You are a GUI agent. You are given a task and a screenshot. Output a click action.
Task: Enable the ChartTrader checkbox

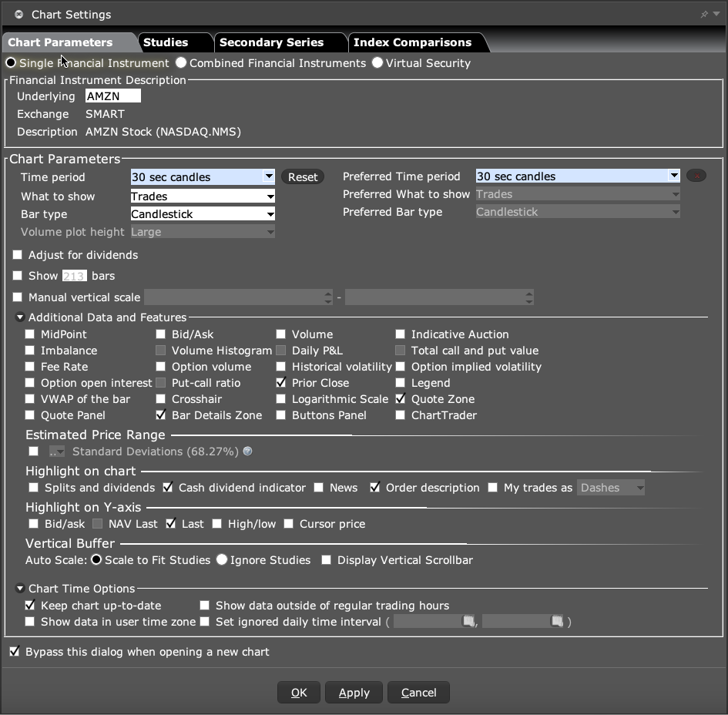tap(401, 415)
